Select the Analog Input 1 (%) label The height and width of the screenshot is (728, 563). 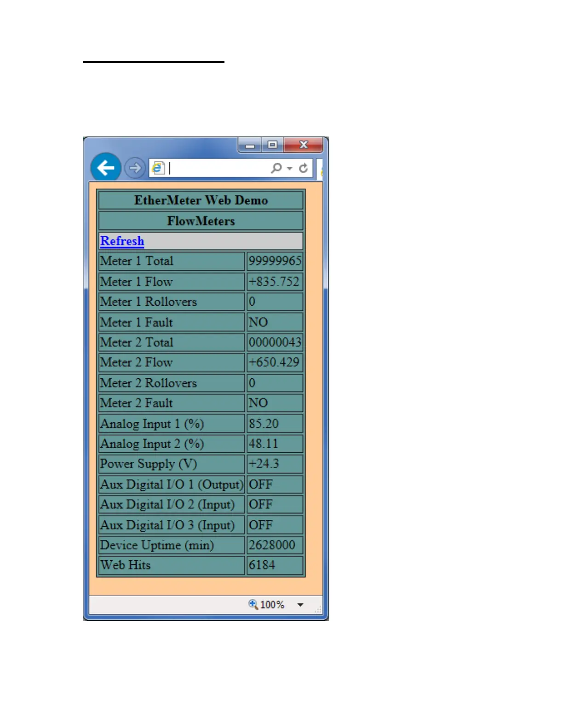pos(152,424)
